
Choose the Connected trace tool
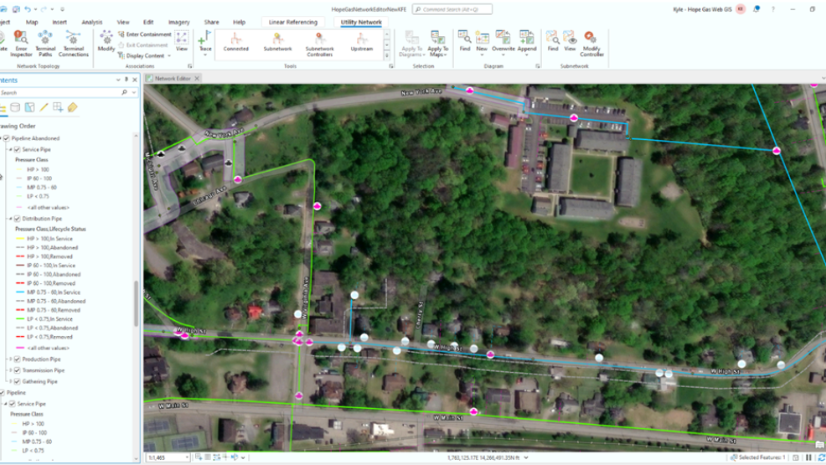tap(235, 42)
